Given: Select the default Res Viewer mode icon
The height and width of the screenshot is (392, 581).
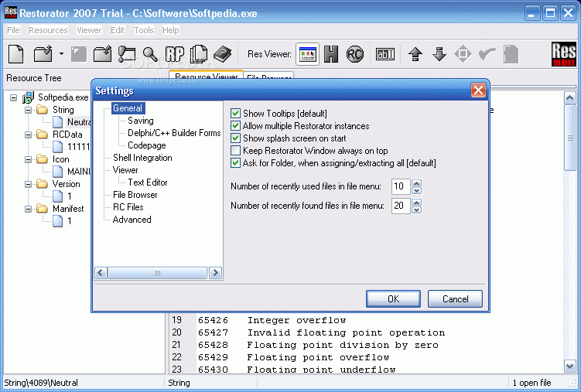Looking at the screenshot, I should [308, 54].
